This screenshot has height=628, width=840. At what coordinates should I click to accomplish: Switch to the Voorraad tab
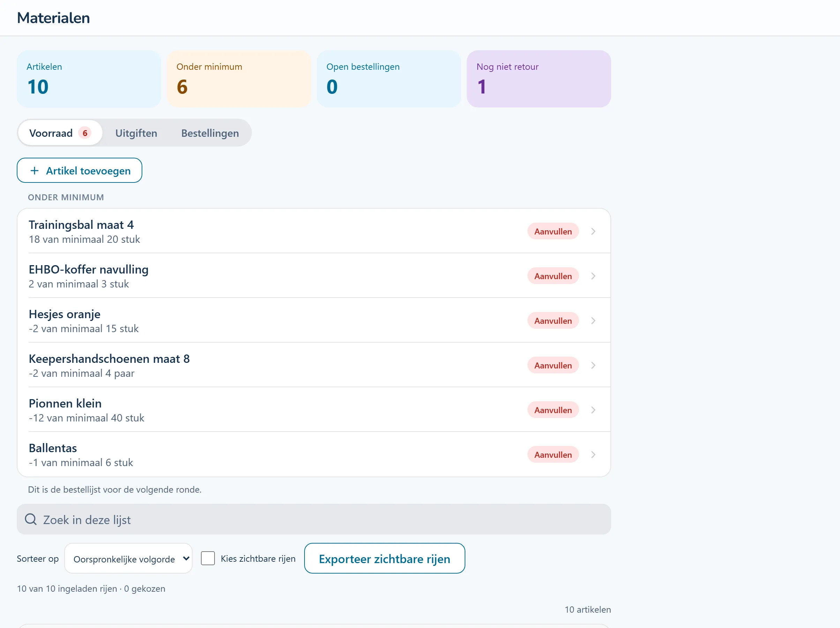60,133
